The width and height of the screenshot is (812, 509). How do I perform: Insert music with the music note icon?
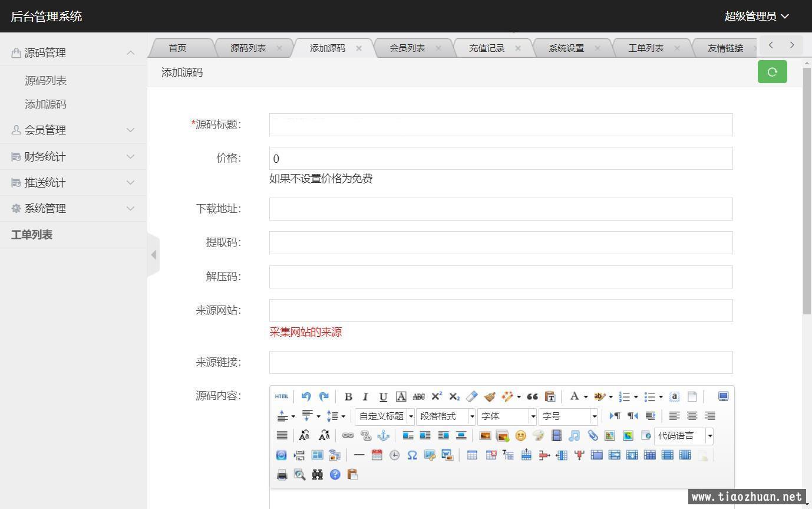574,436
